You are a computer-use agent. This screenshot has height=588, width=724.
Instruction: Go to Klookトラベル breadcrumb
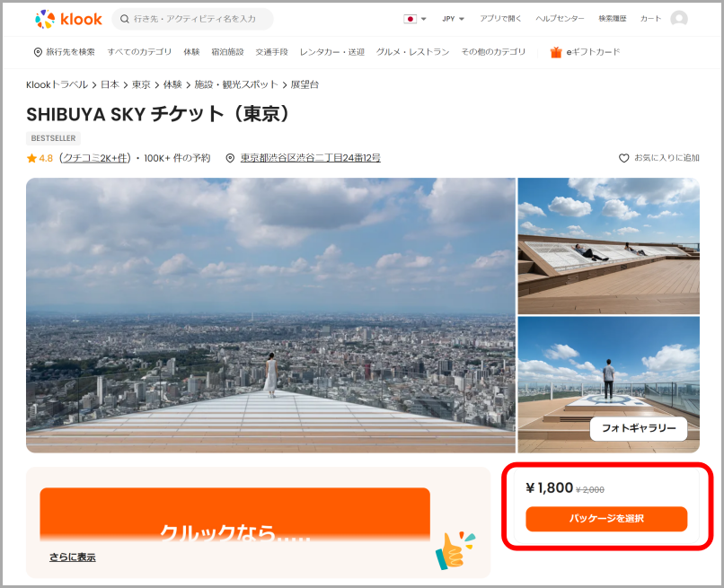[57, 85]
